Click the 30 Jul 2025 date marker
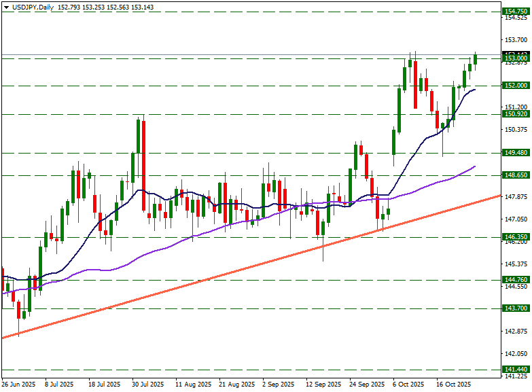Viewport: 532px width, 392px height. point(147,384)
